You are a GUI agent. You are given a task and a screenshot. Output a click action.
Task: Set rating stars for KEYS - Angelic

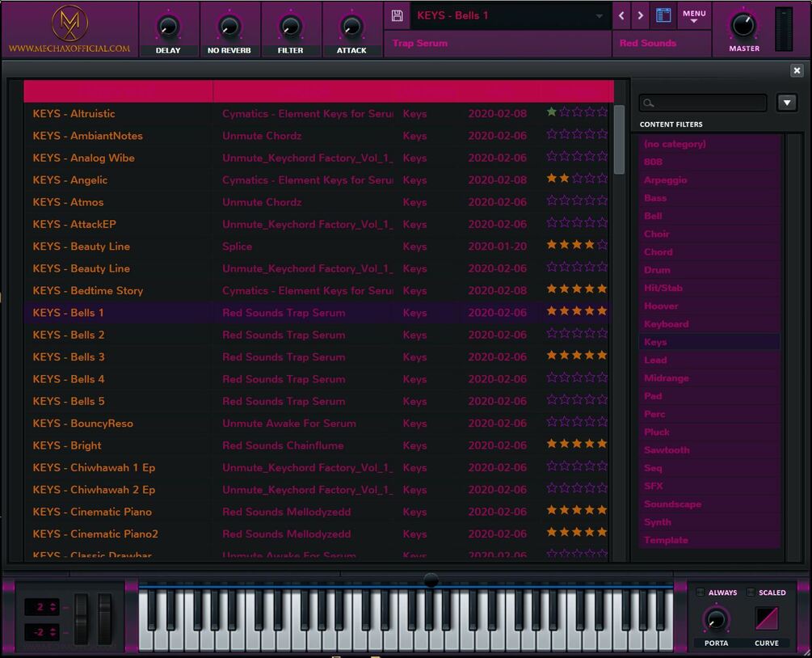(577, 178)
